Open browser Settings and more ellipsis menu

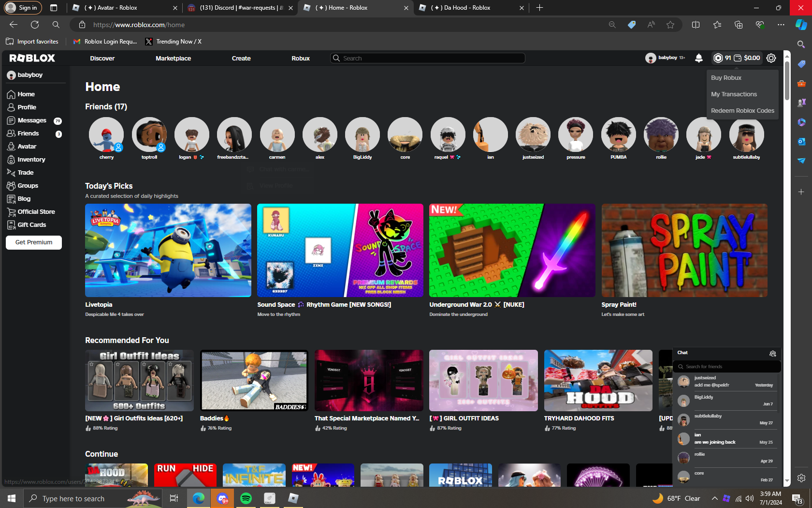[781, 25]
